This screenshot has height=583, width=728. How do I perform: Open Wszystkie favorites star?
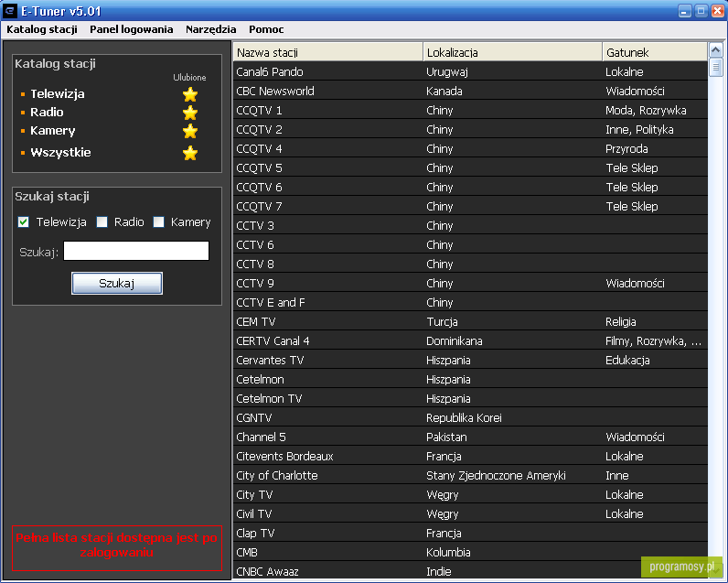click(190, 153)
